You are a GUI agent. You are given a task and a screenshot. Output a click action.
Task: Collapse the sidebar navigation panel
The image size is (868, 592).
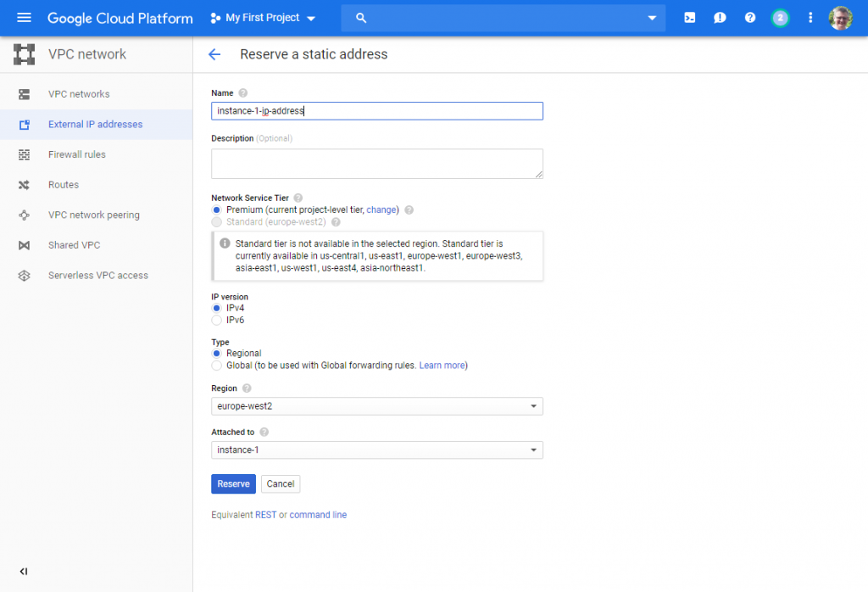pos(23,572)
